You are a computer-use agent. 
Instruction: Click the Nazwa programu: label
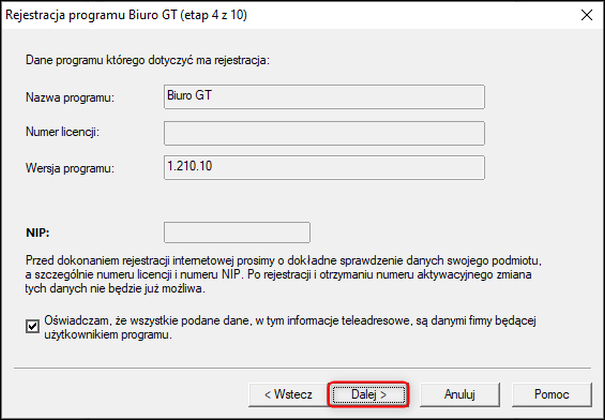[x=70, y=98]
